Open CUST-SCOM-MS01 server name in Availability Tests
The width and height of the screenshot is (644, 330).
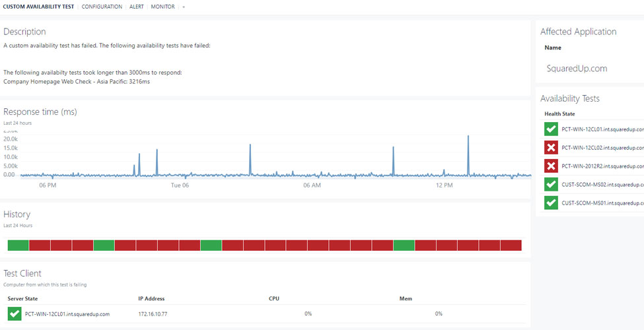(x=602, y=203)
